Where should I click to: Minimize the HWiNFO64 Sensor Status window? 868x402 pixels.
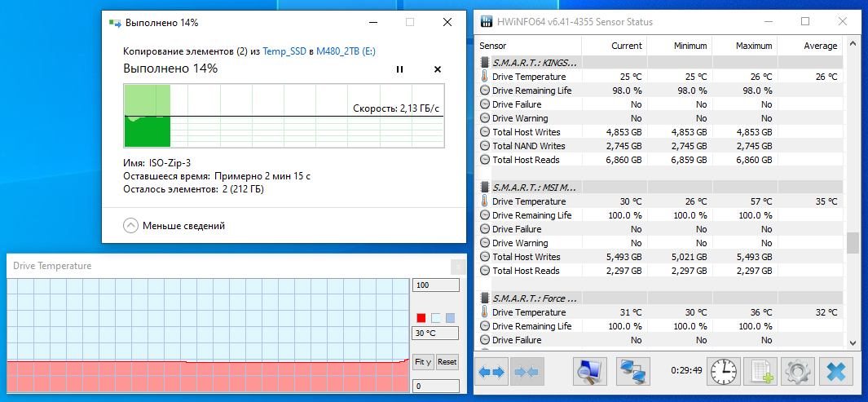click(769, 21)
